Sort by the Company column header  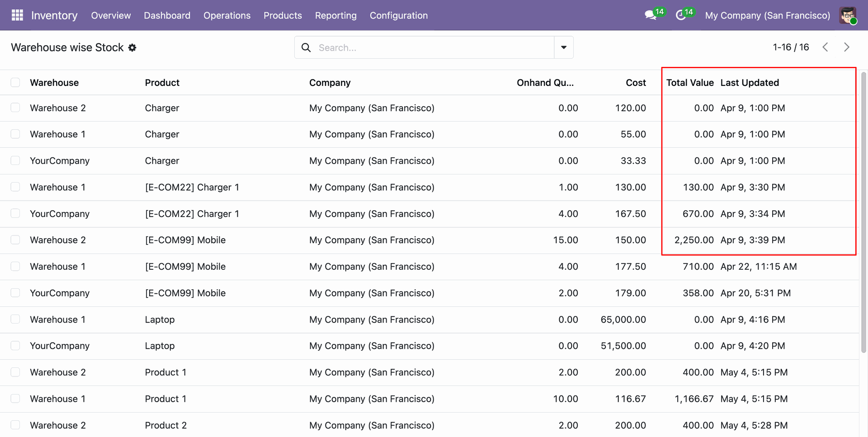(x=330, y=83)
